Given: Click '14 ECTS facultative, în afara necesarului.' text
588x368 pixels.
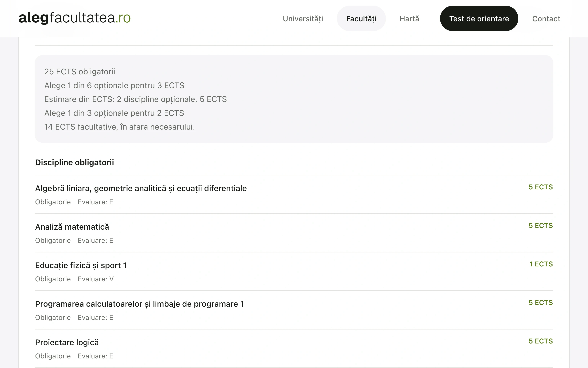Looking at the screenshot, I should (120, 127).
